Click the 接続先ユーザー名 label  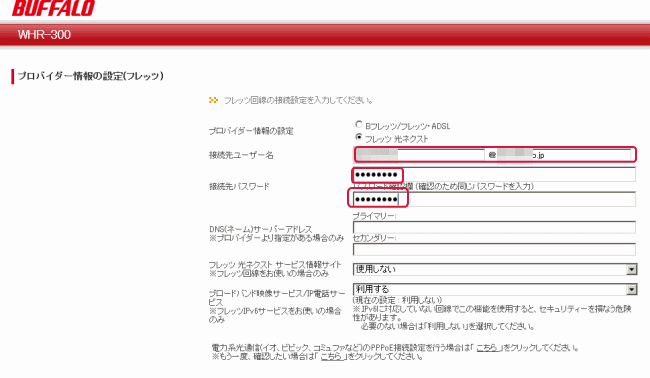pos(241,155)
